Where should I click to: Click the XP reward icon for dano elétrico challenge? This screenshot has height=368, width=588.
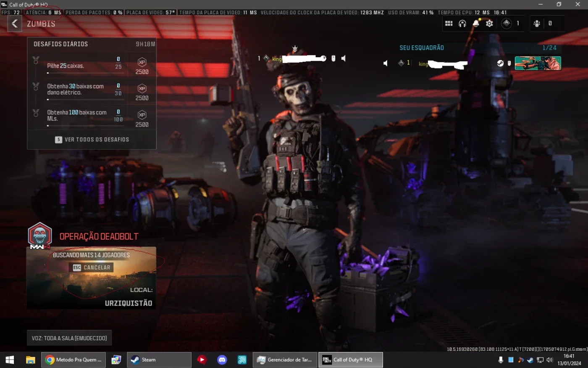pos(142,88)
